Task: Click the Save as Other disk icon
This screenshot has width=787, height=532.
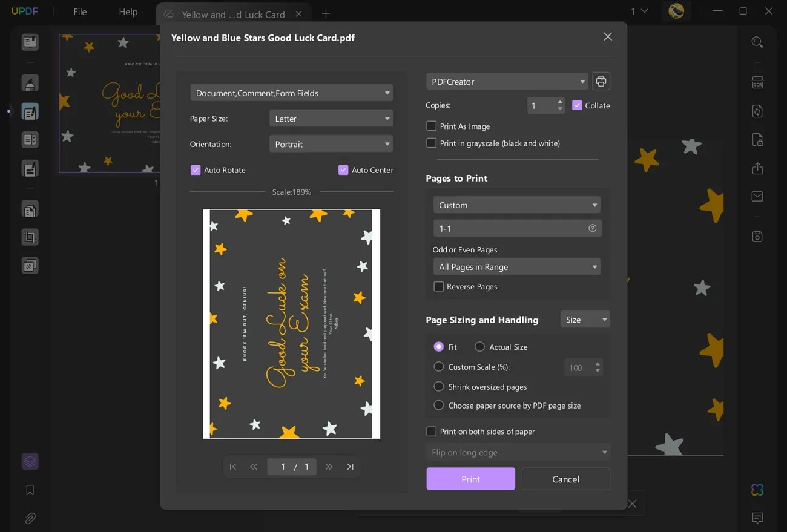Action: point(757,237)
